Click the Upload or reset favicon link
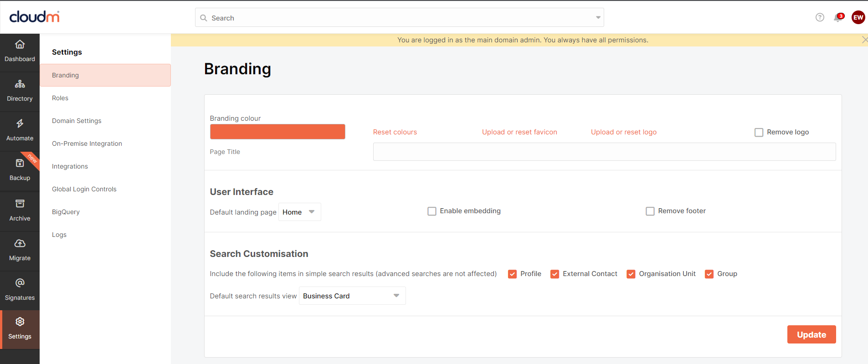 click(519, 132)
